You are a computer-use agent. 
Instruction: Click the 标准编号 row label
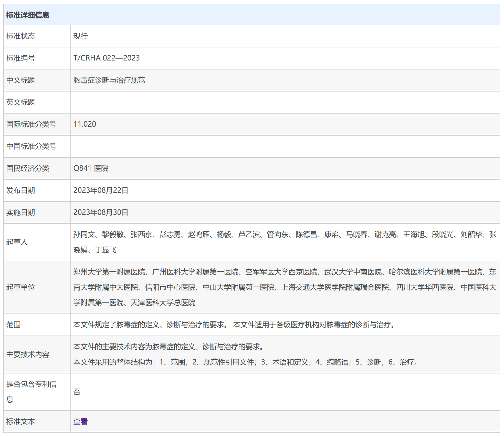pyautogui.click(x=20, y=58)
